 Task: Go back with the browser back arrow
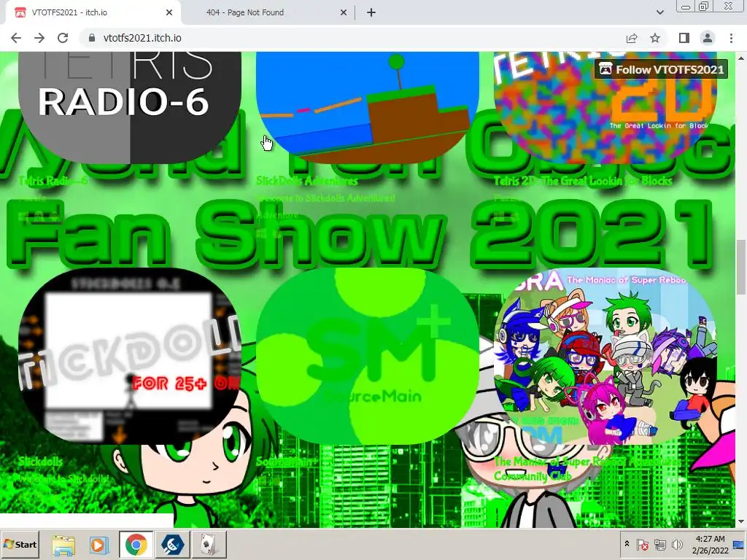pos(16,38)
